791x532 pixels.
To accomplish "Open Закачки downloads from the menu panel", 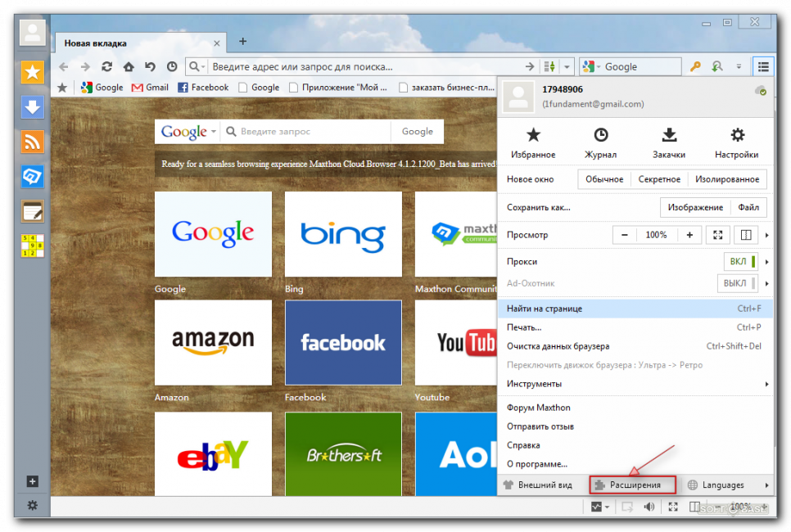I will 669,142.
